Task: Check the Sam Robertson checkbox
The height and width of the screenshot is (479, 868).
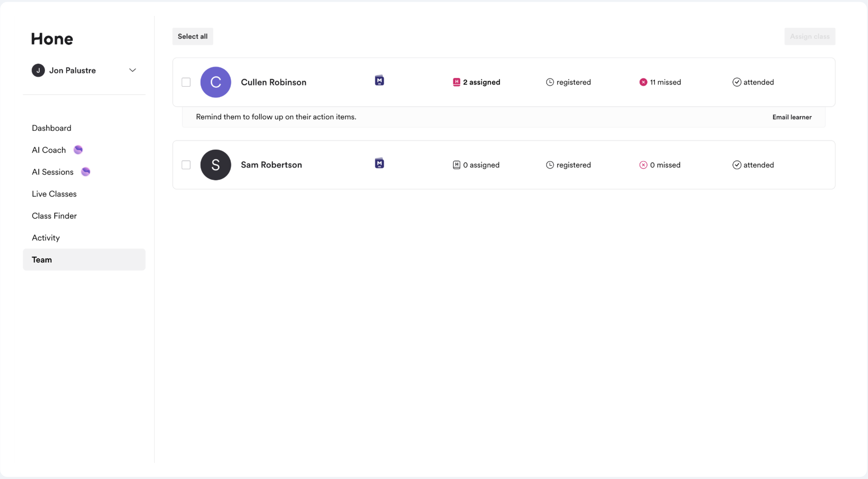Action: tap(186, 165)
